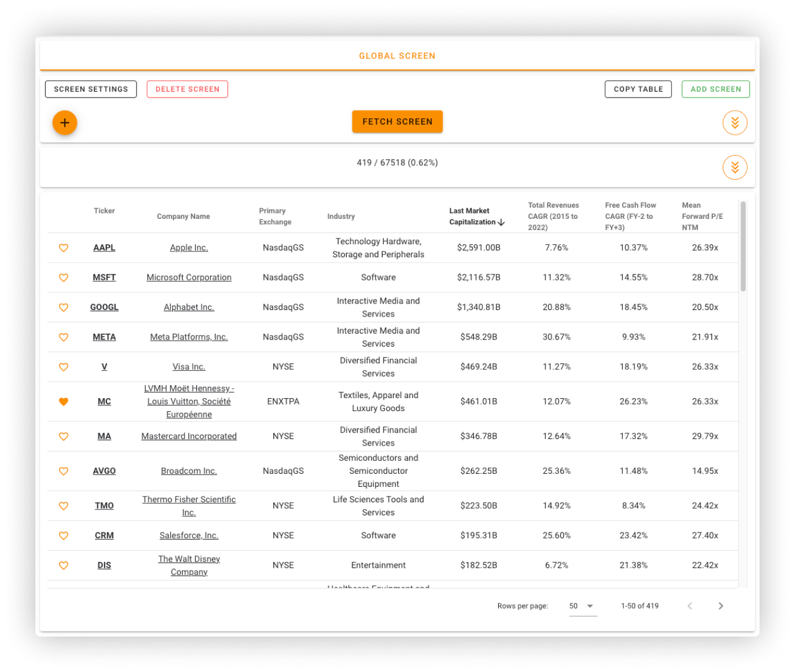This screenshot has width=795, height=672.
Task: Click Broadcom's 14.95x forward P/E value
Action: (x=705, y=471)
